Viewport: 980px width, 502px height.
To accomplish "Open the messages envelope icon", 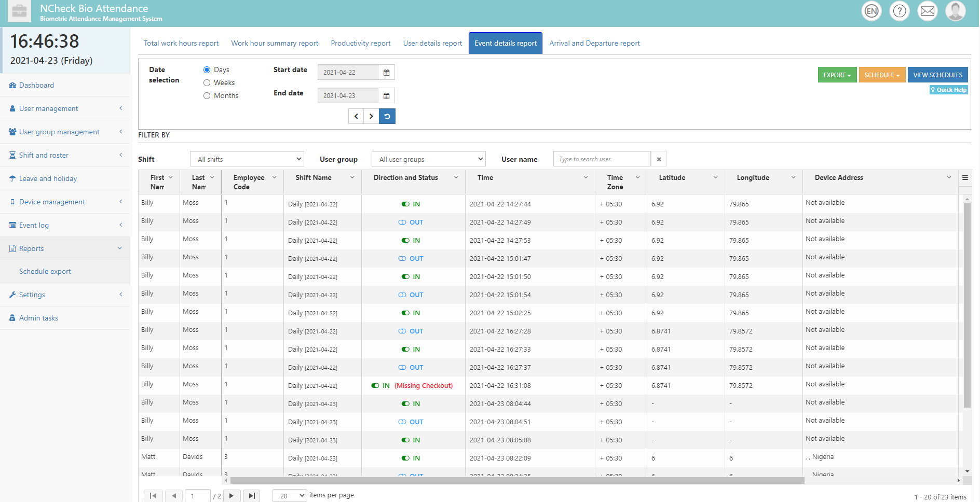I will point(928,11).
